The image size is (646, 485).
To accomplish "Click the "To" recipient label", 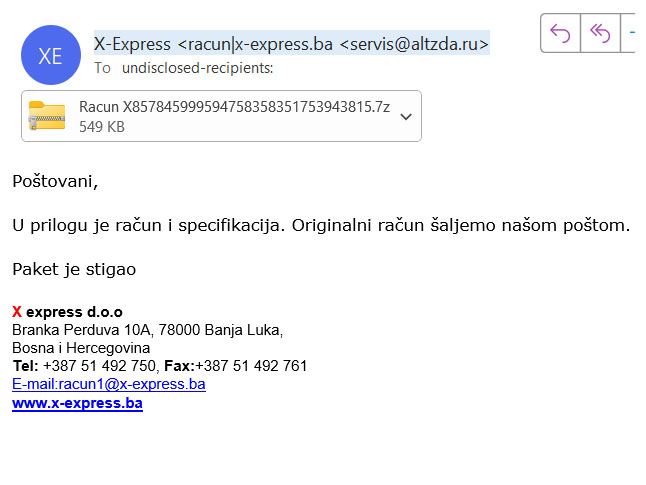I will point(102,68).
